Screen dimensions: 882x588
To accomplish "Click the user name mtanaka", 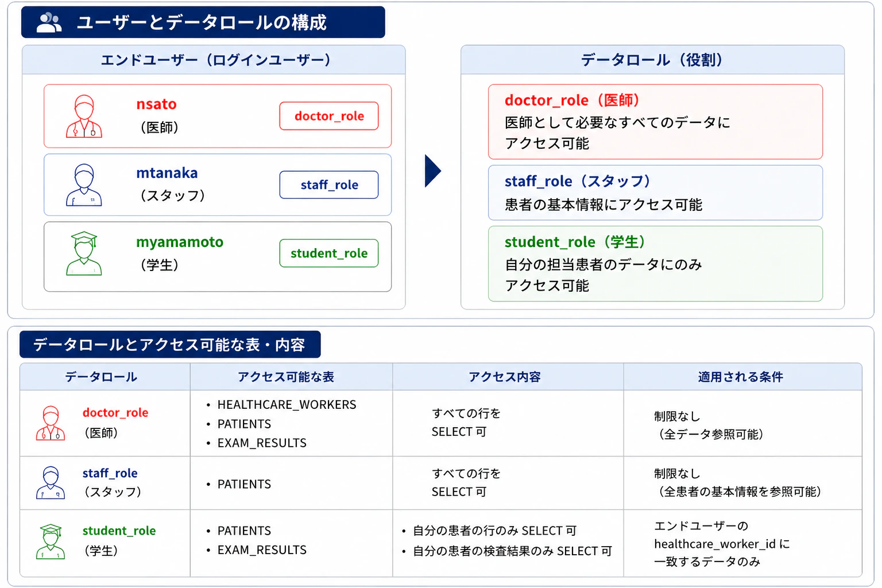I will [167, 173].
